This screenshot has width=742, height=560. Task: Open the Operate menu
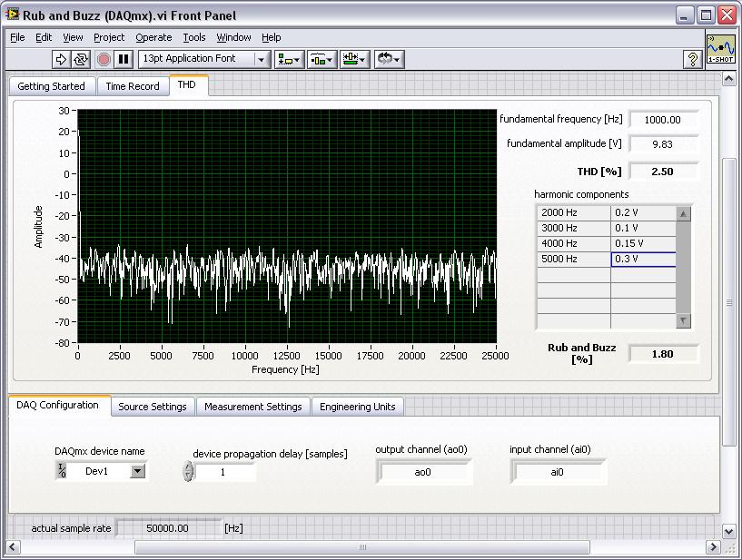point(153,37)
